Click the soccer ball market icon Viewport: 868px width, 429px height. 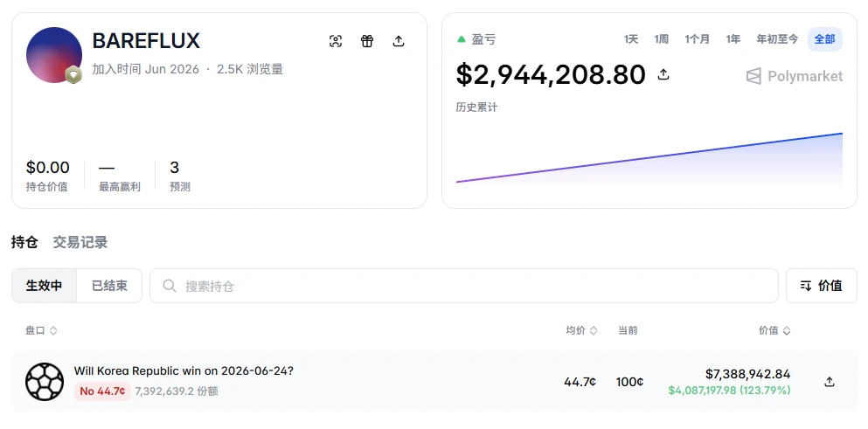(x=45, y=382)
